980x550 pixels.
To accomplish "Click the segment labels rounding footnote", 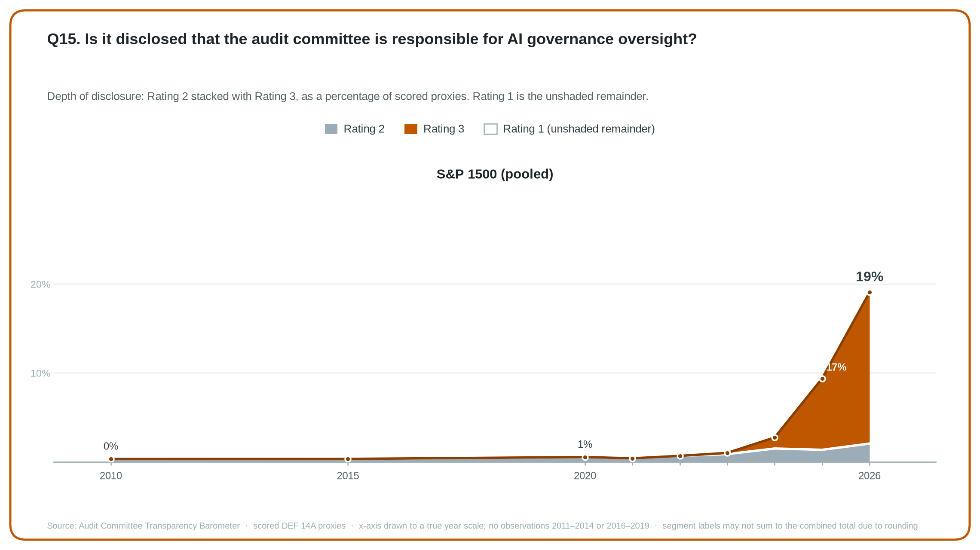I will (x=790, y=526).
